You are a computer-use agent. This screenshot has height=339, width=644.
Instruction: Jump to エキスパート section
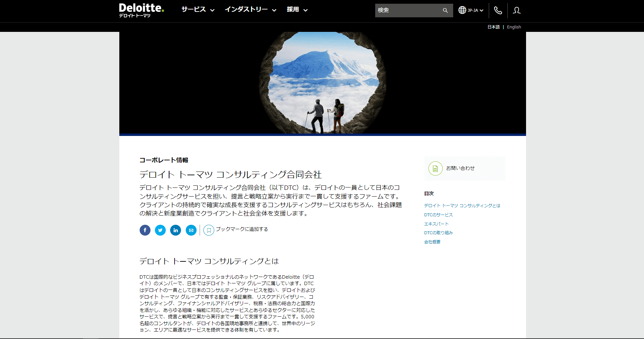436,224
